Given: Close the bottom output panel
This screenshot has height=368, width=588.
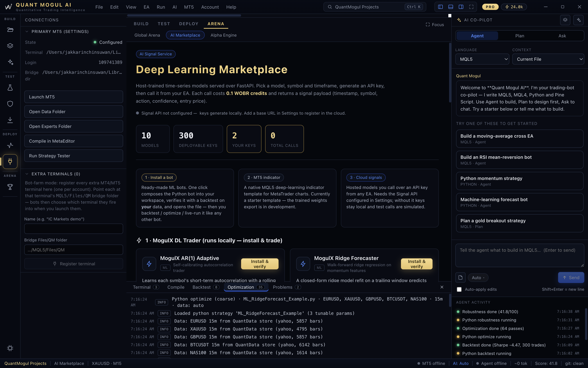Looking at the screenshot, I should pos(442,287).
